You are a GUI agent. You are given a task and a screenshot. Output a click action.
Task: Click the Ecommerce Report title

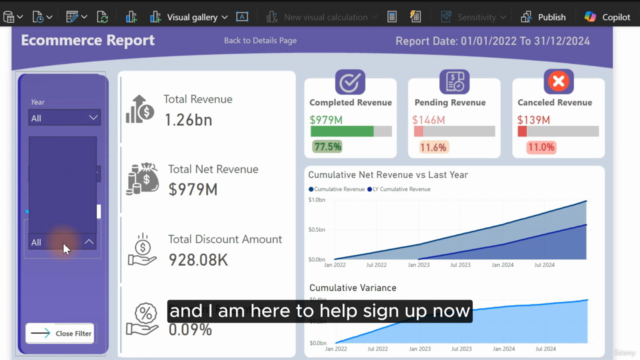(x=88, y=40)
